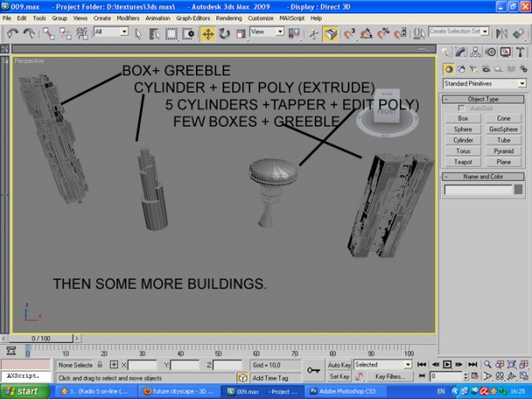This screenshot has width=532, height=399.
Task: Open the Rendering menu
Action: pyautogui.click(x=229, y=19)
